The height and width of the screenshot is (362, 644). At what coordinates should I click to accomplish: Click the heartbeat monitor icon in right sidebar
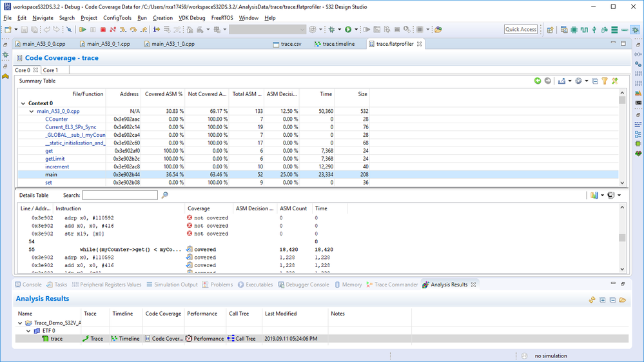pos(638,154)
